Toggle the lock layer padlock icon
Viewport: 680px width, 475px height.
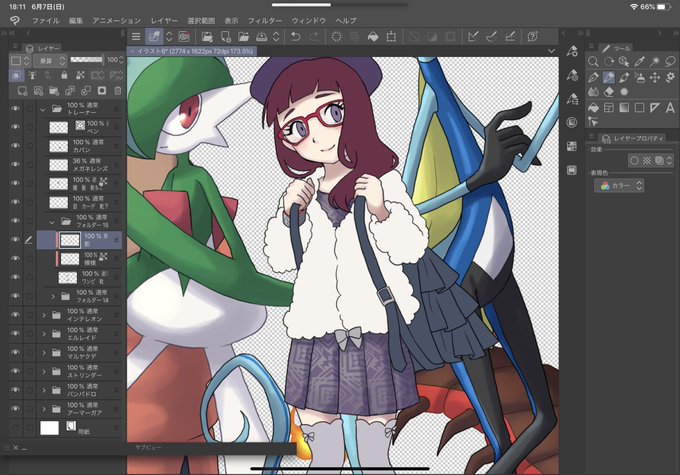[x=64, y=75]
